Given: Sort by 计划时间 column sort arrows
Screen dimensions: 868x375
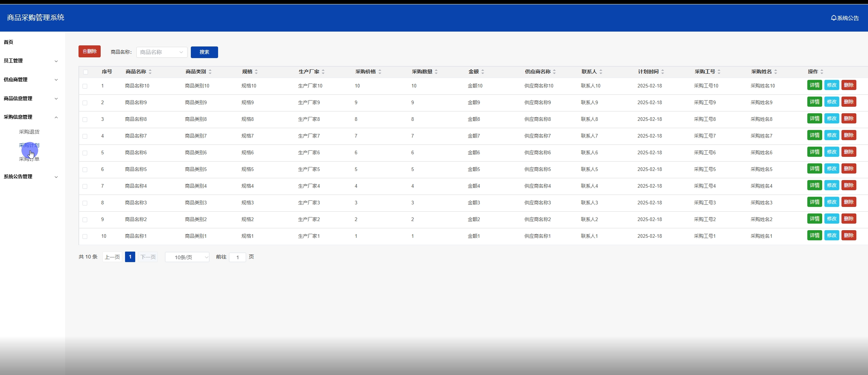Looking at the screenshot, I should tap(663, 72).
